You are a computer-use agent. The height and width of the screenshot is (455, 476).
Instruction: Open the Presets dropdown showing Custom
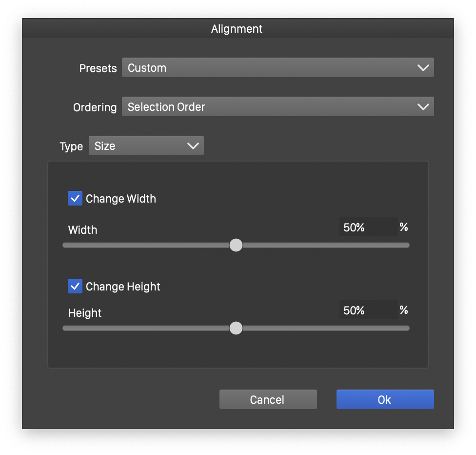click(x=278, y=68)
